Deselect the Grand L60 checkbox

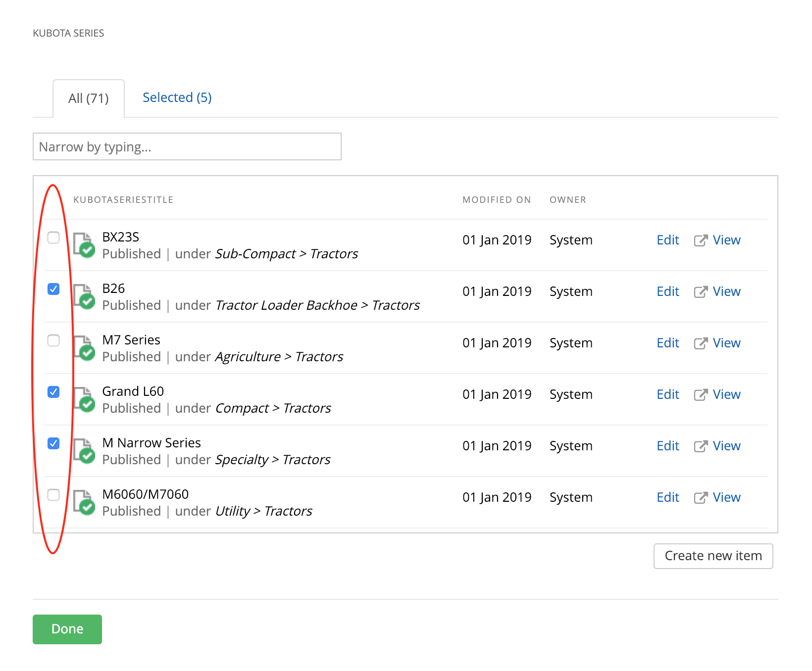[x=53, y=392]
